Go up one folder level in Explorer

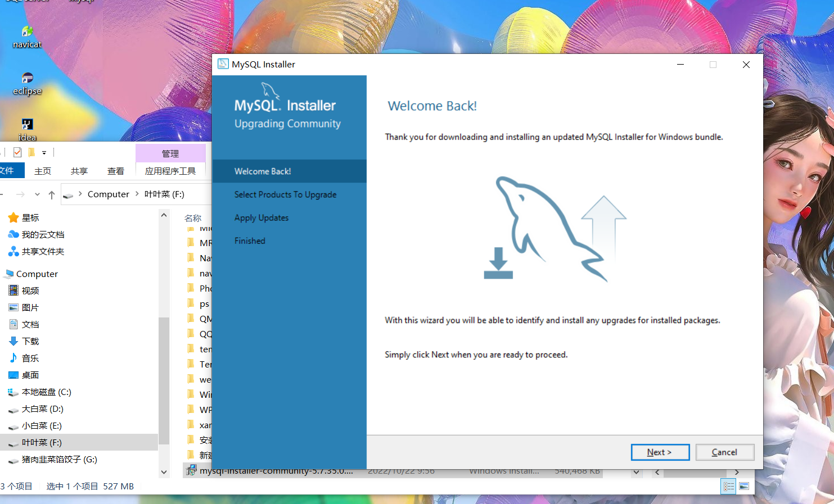point(52,194)
